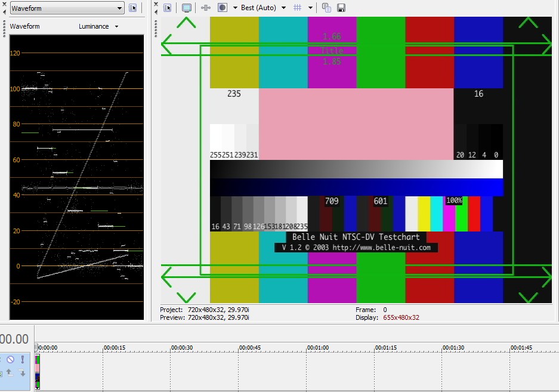Click the pink rectangle in the test chart

[x=356, y=124]
